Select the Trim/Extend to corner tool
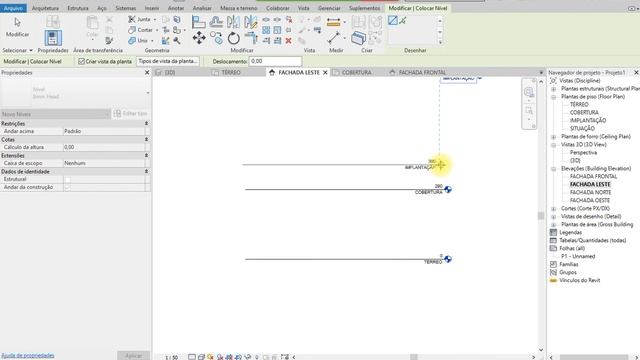 click(x=251, y=38)
